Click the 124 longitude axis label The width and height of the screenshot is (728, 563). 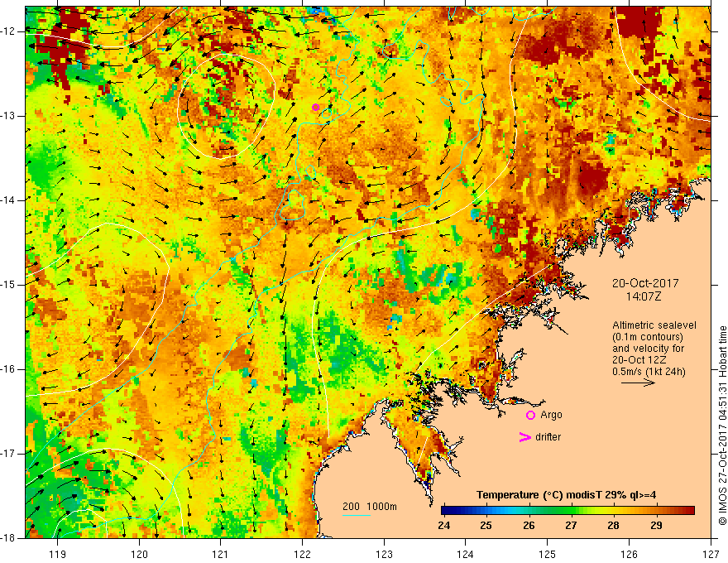(x=466, y=554)
